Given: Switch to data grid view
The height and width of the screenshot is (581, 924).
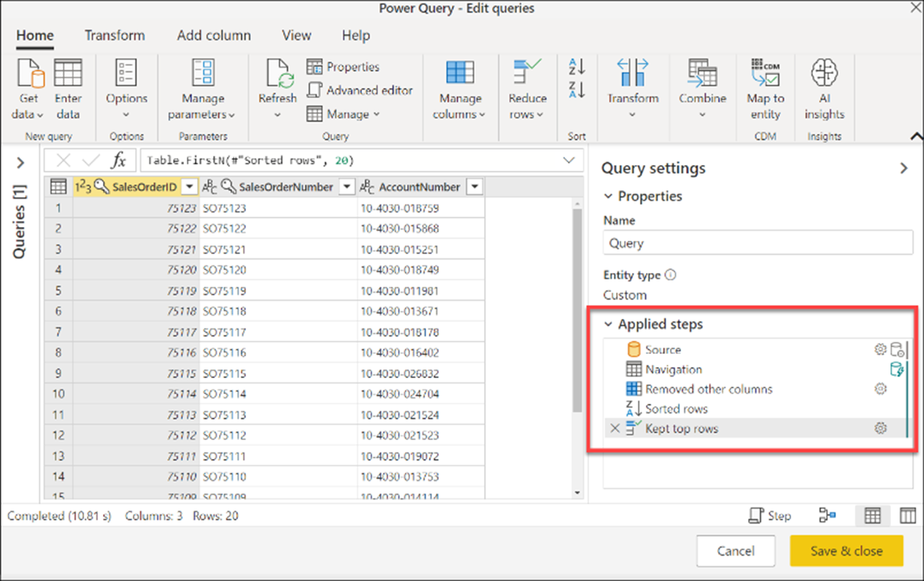Looking at the screenshot, I should (x=872, y=515).
